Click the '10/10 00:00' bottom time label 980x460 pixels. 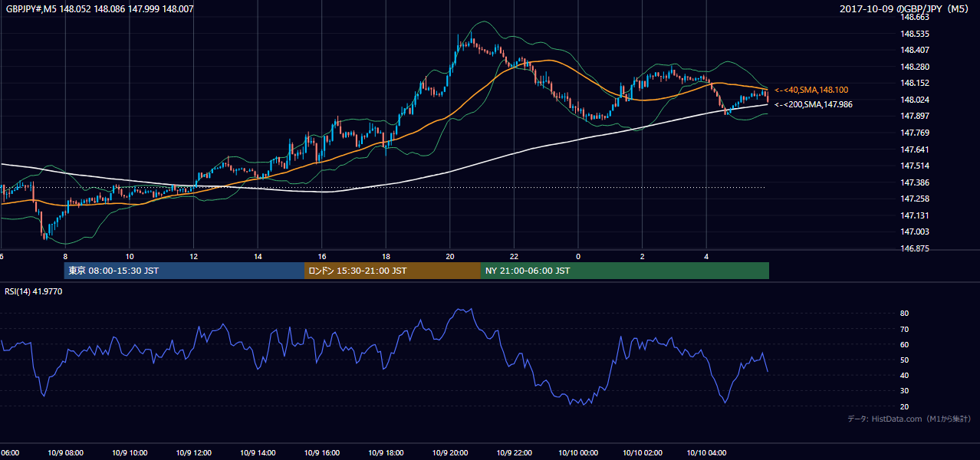[578, 453]
